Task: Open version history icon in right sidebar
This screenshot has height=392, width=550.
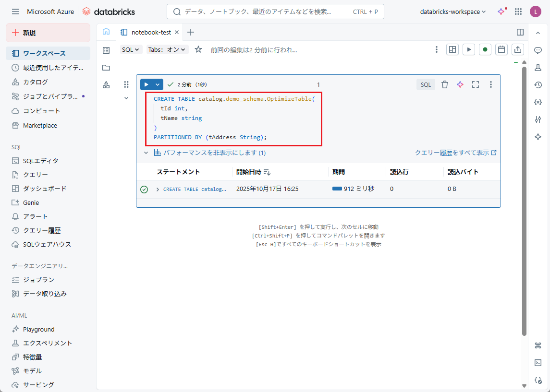Action: tap(538, 85)
